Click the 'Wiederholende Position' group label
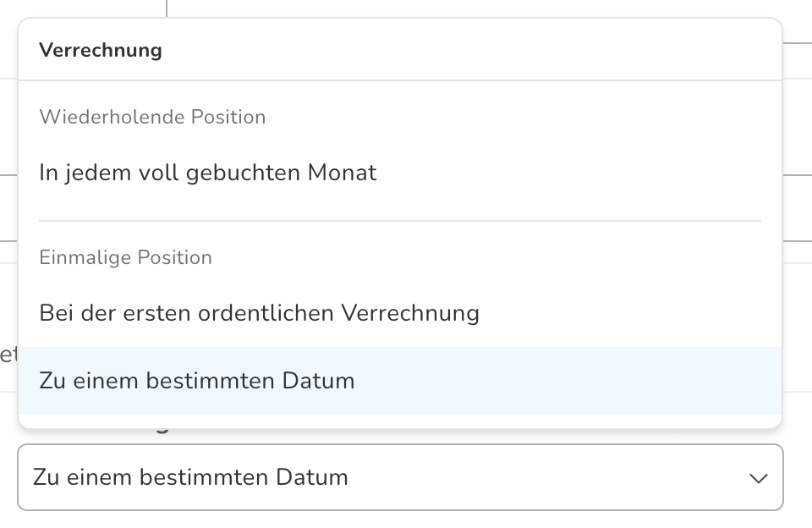812x528 pixels. pos(152,117)
